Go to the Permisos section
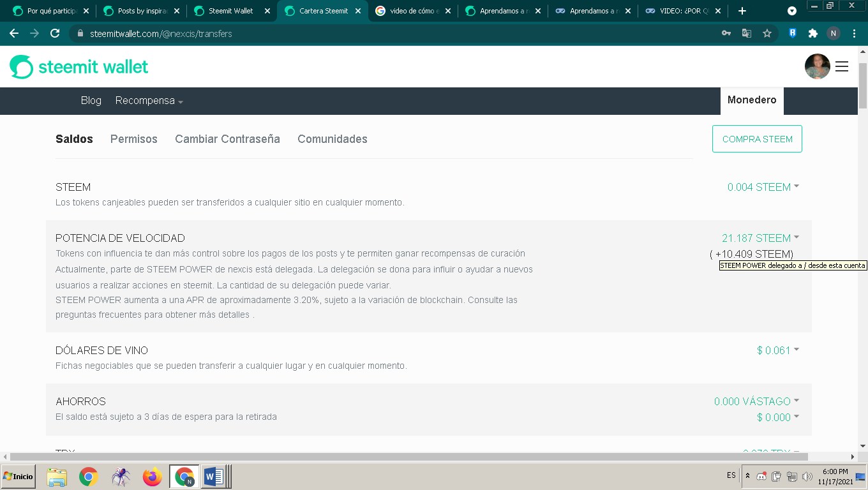The width and height of the screenshot is (868, 490). coord(134,139)
